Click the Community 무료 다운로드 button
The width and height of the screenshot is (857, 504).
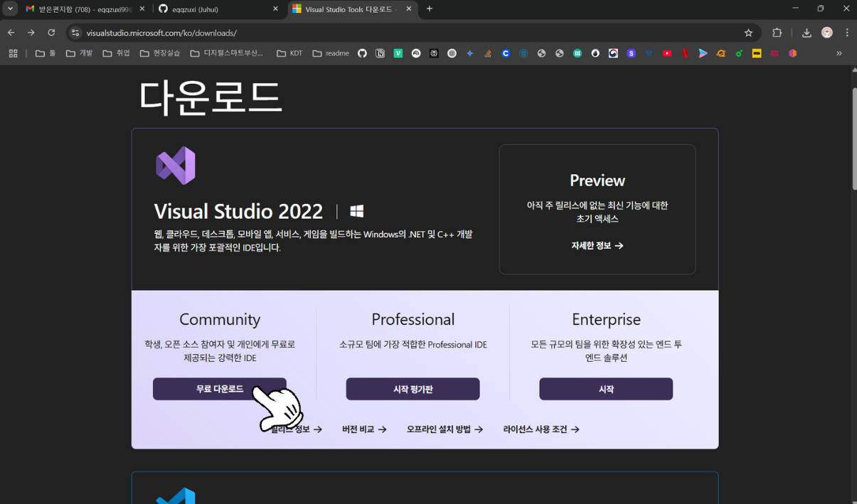[219, 389]
